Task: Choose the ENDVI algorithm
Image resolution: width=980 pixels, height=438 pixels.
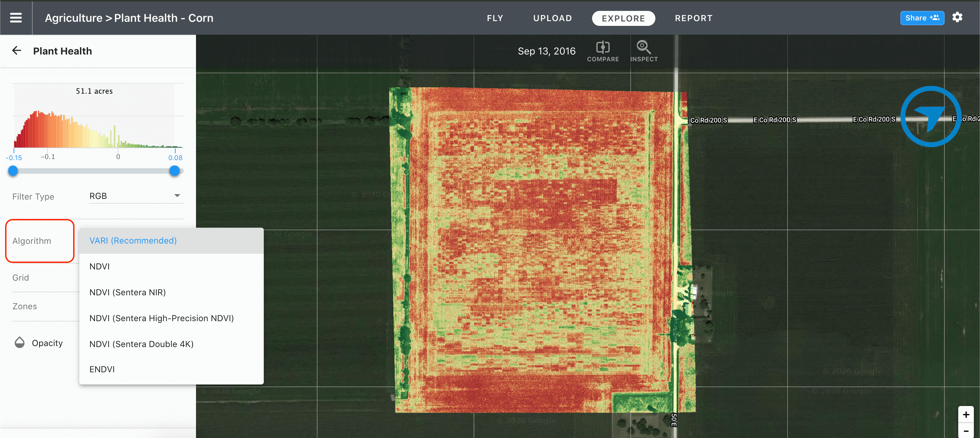Action: coord(171,370)
